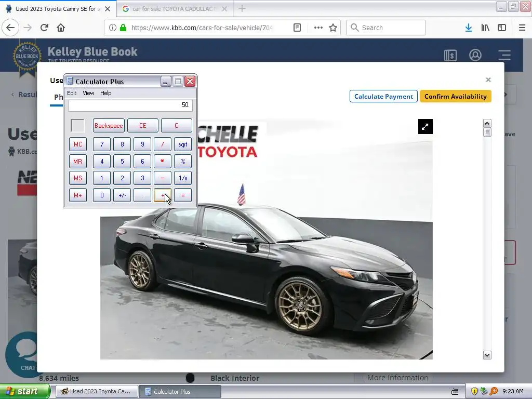Click calculator digit 4
The image size is (532, 399).
tap(102, 161)
